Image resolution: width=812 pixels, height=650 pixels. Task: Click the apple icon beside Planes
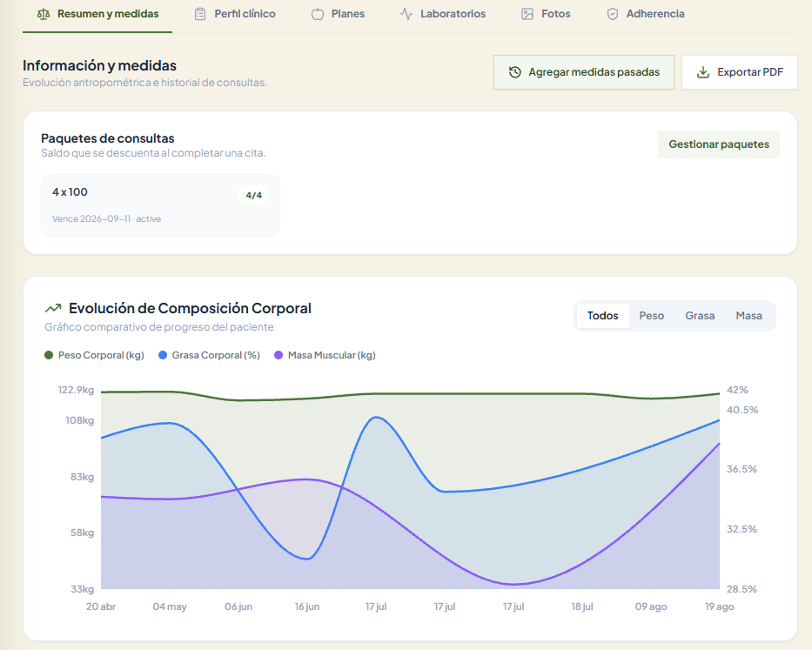click(x=318, y=14)
